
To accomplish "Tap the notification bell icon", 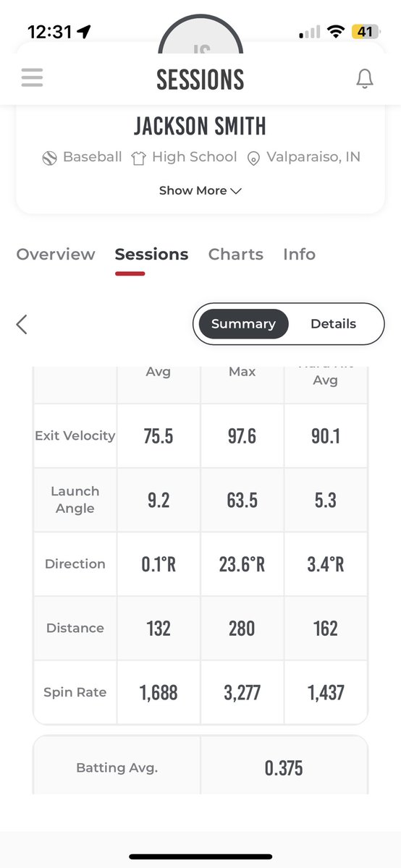I will click(365, 78).
